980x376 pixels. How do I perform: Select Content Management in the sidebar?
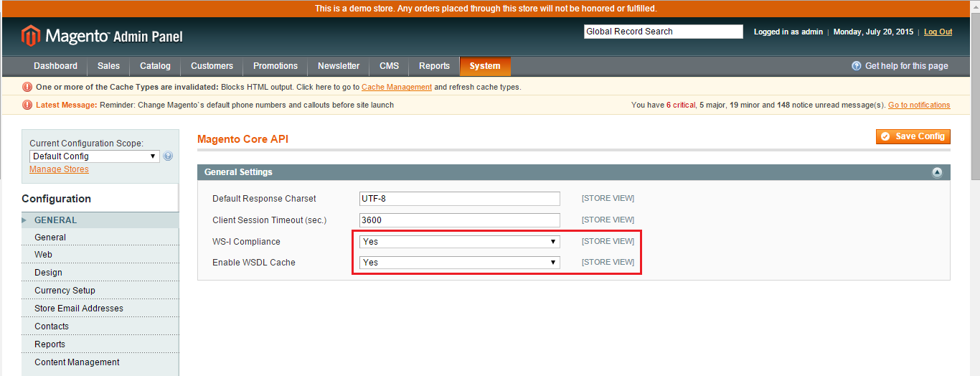point(100,362)
